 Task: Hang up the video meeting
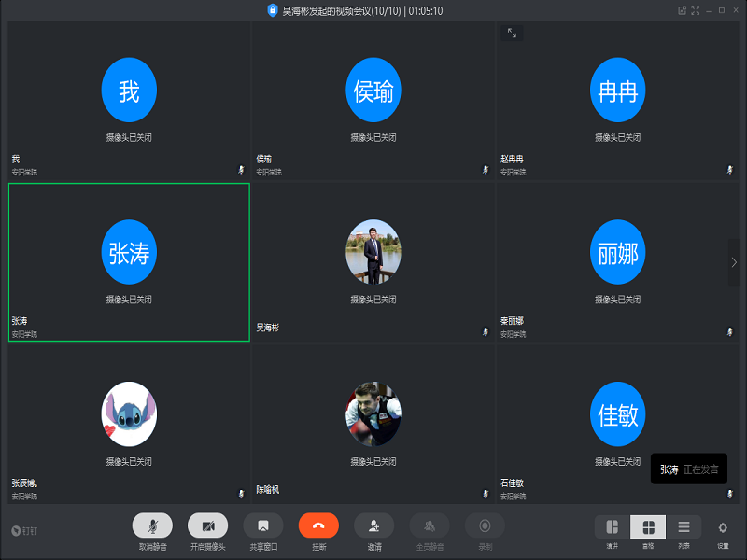pyautogui.click(x=318, y=526)
